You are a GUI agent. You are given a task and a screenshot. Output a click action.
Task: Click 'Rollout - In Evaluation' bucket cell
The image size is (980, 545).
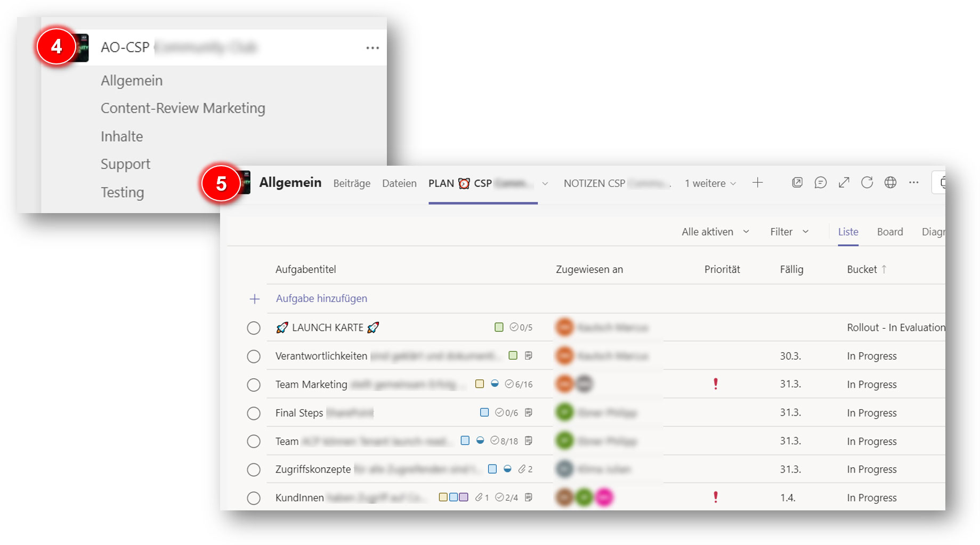click(x=896, y=328)
